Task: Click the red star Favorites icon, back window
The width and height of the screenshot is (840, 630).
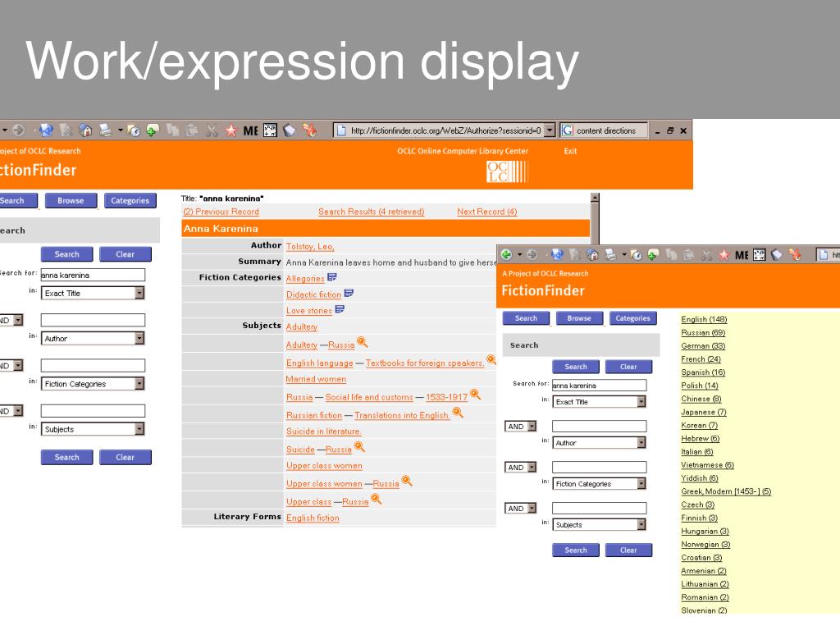Action: click(231, 130)
